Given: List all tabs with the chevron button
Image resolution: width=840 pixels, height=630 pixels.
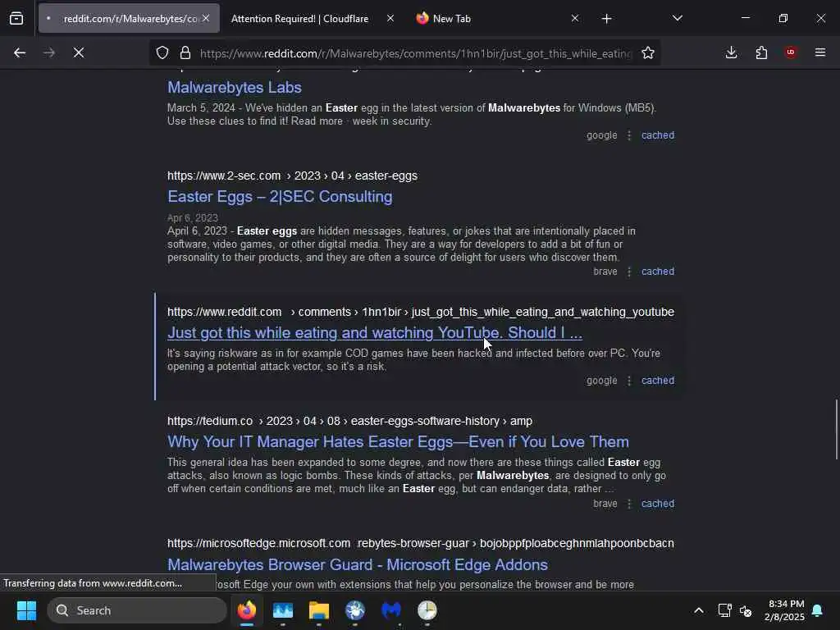Looking at the screenshot, I should coord(677,18).
